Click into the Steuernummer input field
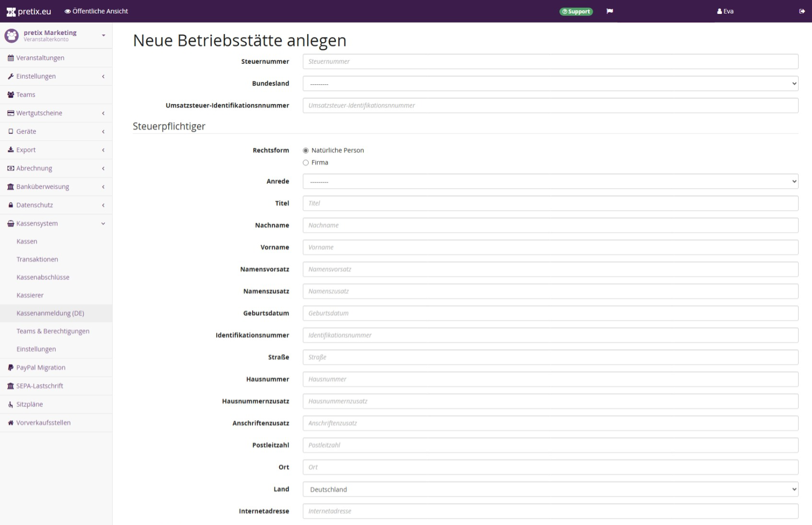This screenshot has height=525, width=812. [x=550, y=62]
